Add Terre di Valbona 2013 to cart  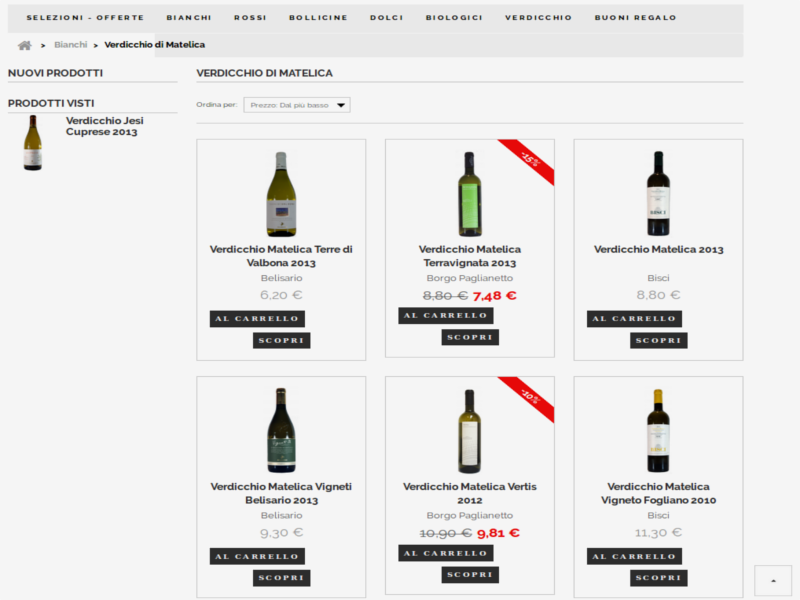point(257,319)
